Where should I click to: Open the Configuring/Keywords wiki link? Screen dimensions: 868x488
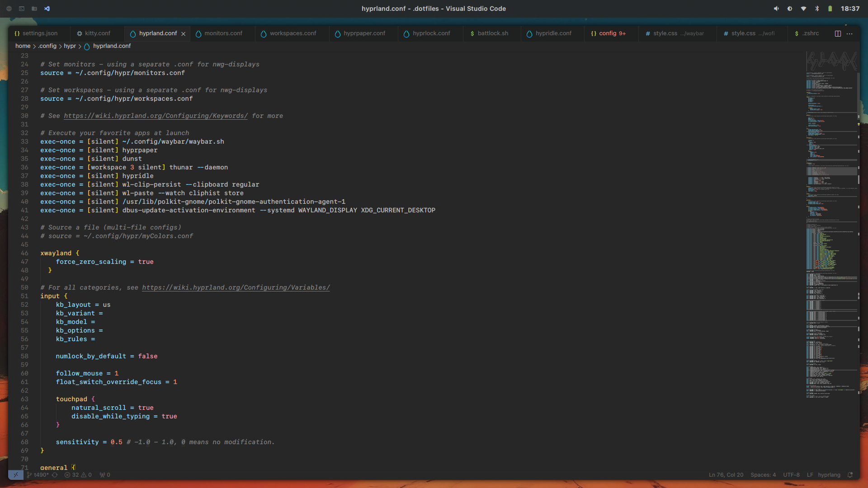156,116
